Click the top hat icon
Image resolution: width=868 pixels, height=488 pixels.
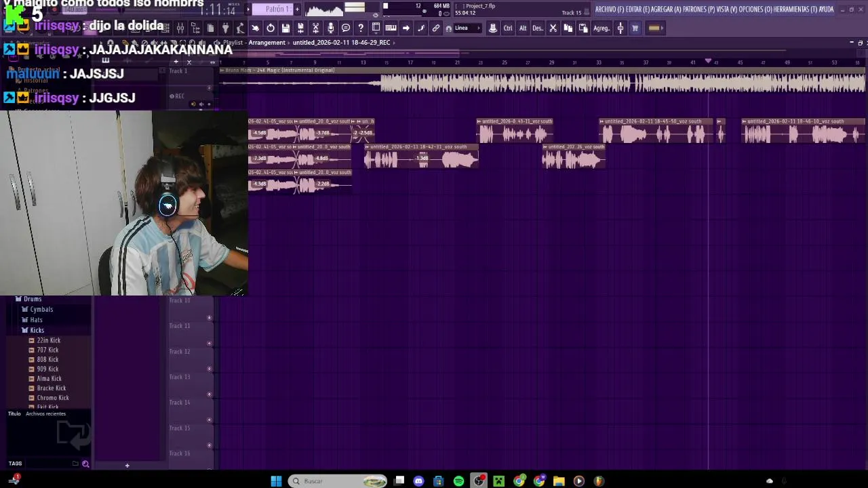pyautogui.click(x=492, y=28)
